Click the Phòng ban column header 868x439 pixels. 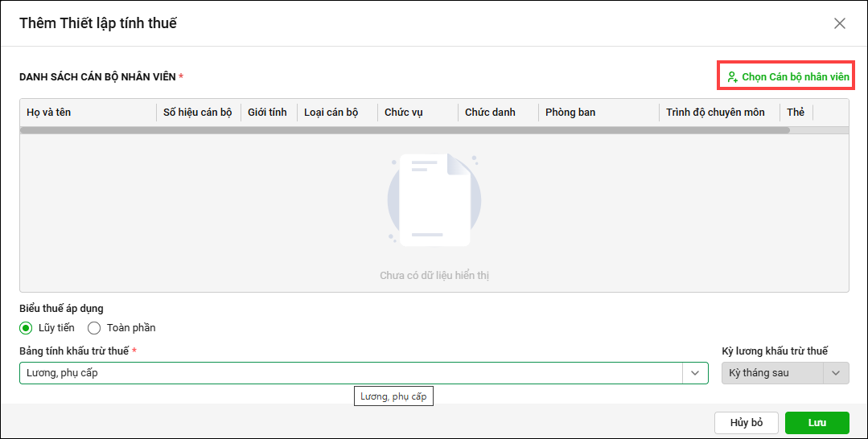(570, 113)
